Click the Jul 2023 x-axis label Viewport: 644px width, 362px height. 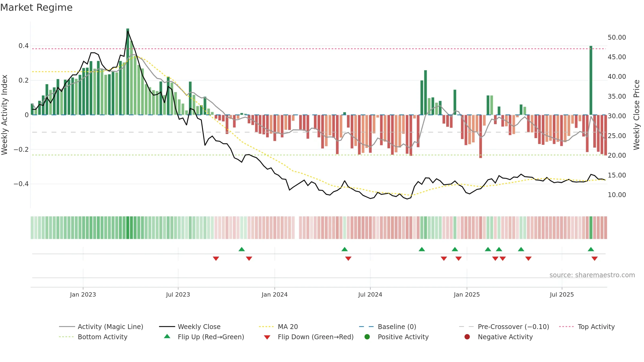(178, 295)
